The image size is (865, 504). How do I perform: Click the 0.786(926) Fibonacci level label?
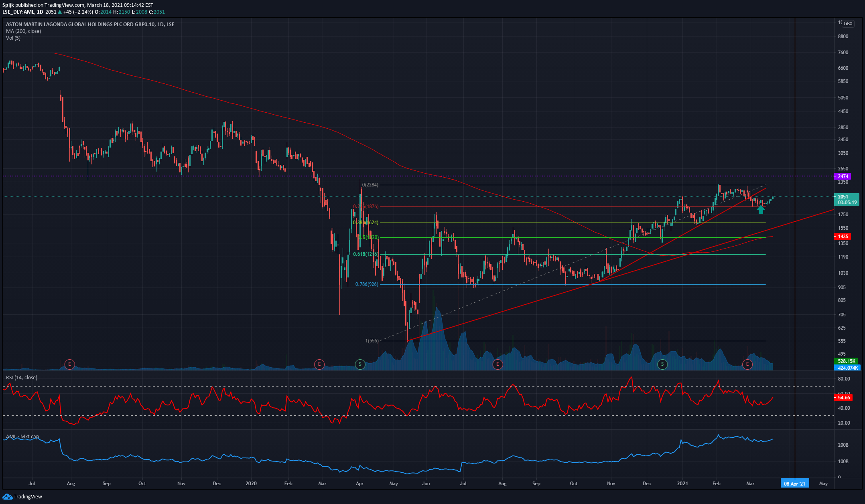point(367,284)
